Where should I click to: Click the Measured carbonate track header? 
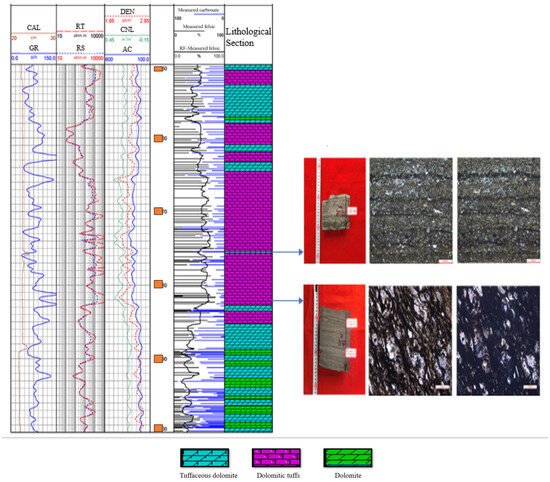[x=199, y=10]
